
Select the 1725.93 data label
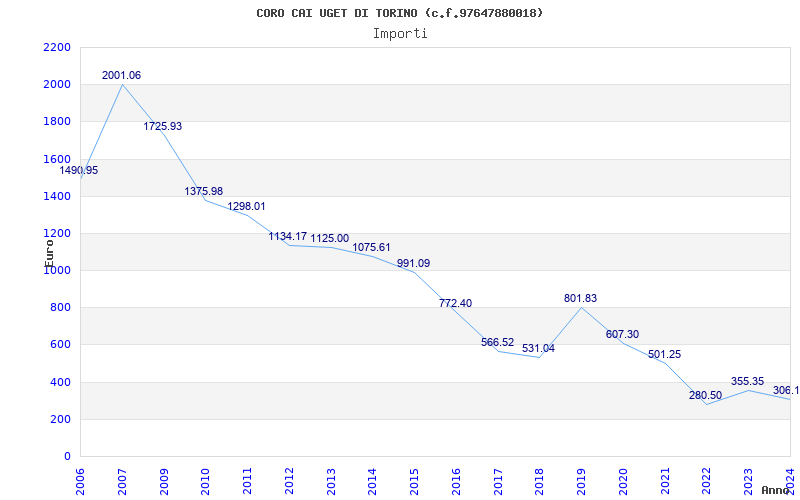point(162,127)
